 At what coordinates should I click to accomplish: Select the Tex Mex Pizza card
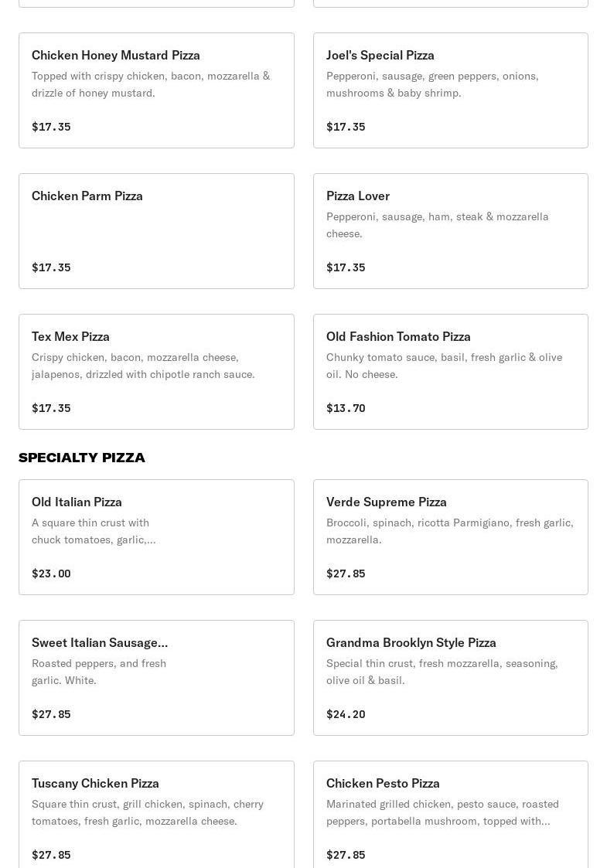pos(156,372)
